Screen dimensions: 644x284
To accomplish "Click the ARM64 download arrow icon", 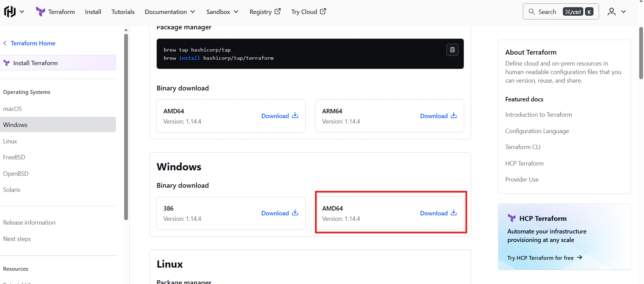I will [x=454, y=115].
